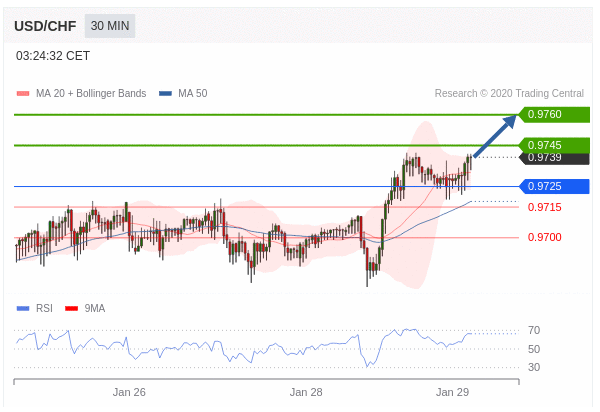
Task: Click the 0.9760 resistance price tag
Action: click(x=554, y=114)
